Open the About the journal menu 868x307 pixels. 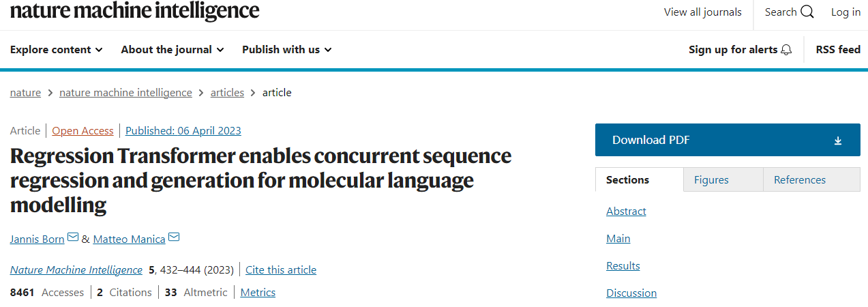[x=172, y=50]
